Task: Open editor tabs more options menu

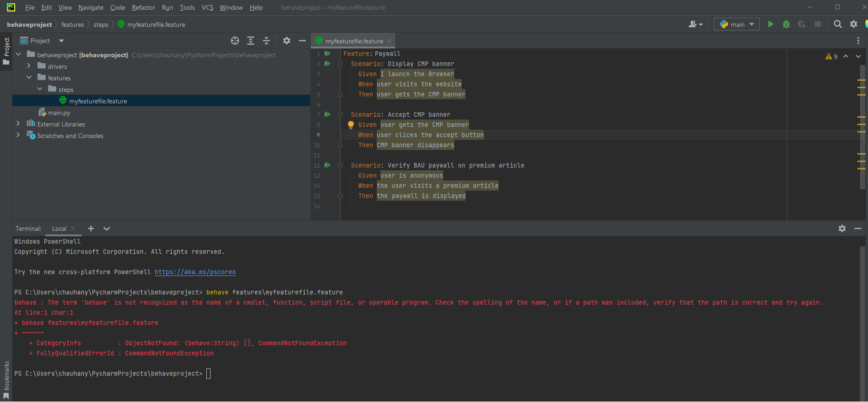Action: pos(858,41)
